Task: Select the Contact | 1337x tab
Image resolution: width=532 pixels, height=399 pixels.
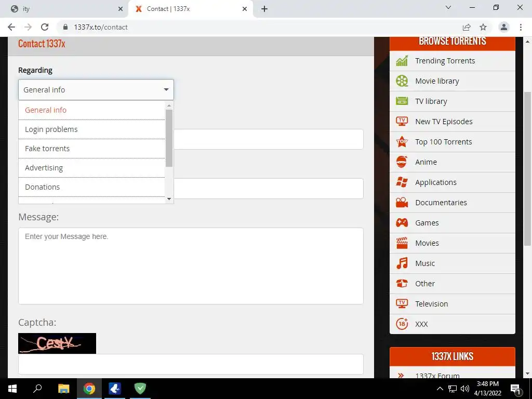Action: point(190,9)
